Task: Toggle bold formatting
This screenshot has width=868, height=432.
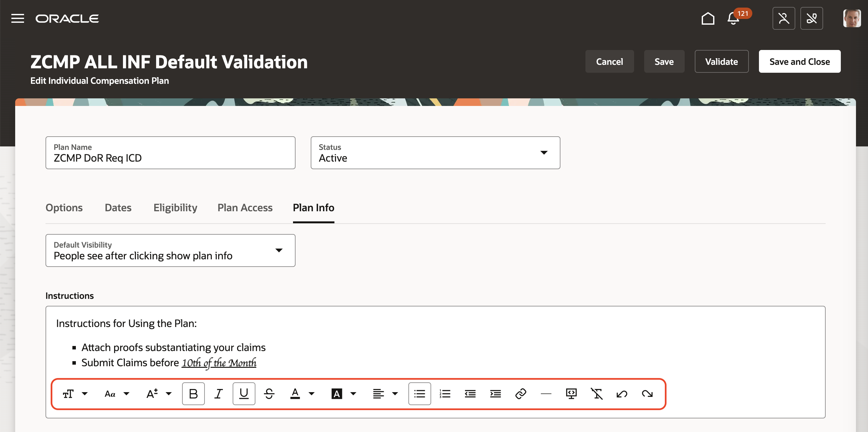Action: click(193, 393)
